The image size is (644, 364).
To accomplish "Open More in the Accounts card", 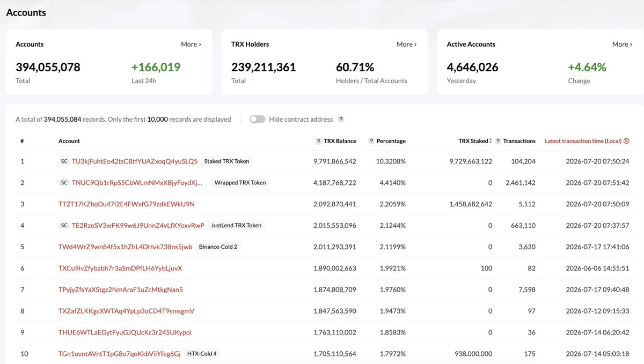I will pos(191,44).
